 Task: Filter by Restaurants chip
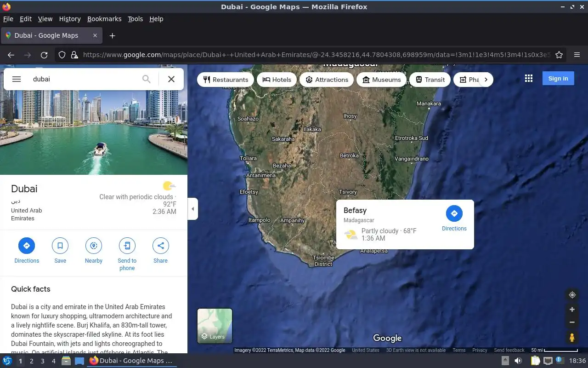coord(226,80)
